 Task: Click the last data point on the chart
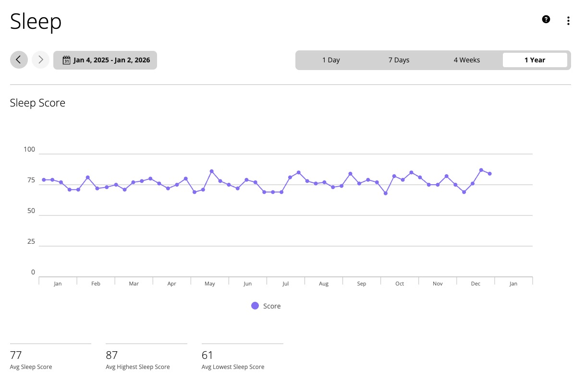click(x=490, y=174)
